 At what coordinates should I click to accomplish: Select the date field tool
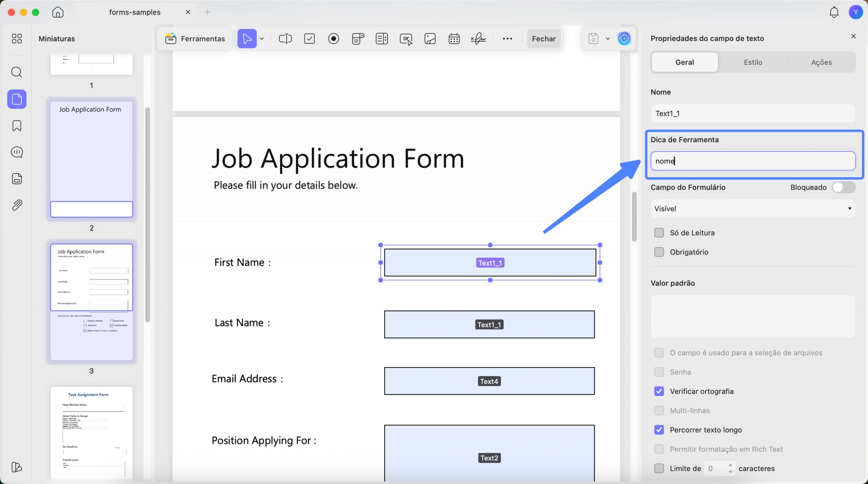pyautogui.click(x=454, y=39)
